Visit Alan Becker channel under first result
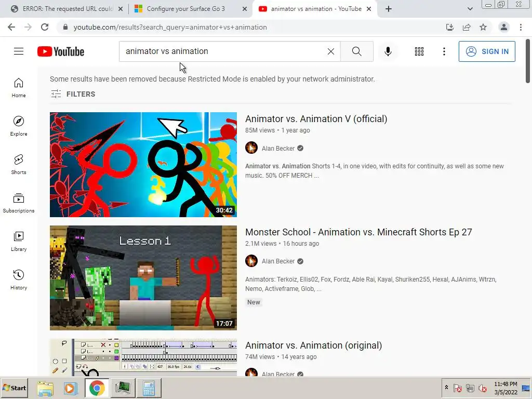 coord(278,148)
